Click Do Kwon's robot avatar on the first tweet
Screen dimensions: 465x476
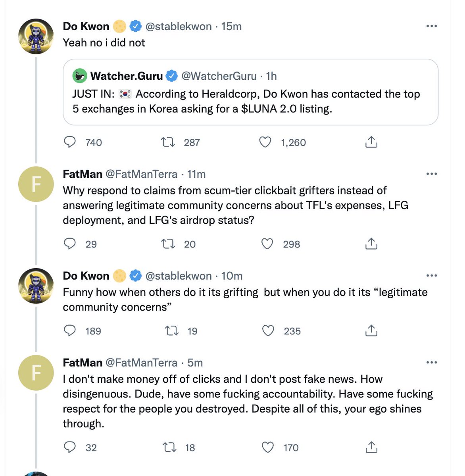pyautogui.click(x=36, y=36)
